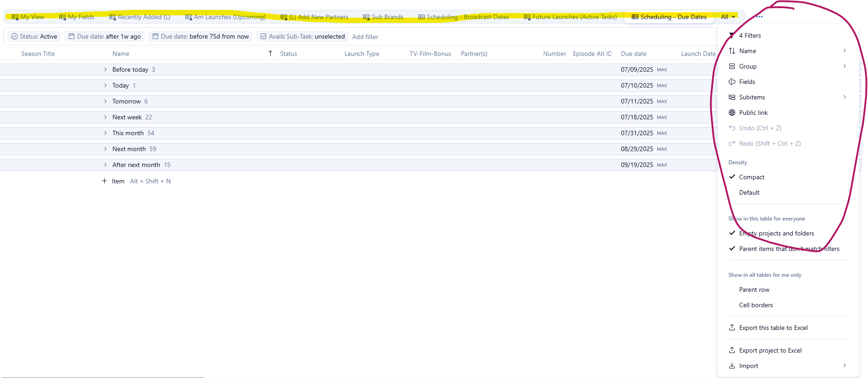Open the Fields menu entry

pos(788,82)
